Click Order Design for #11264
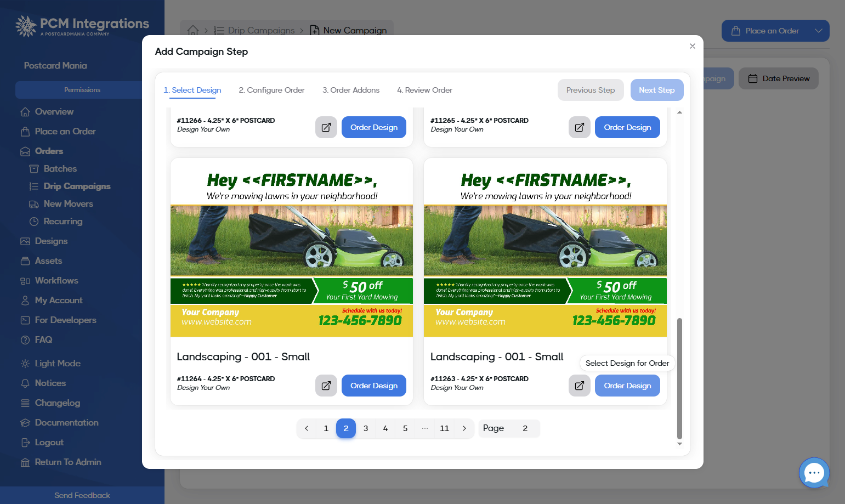This screenshot has width=845, height=504. (374, 386)
